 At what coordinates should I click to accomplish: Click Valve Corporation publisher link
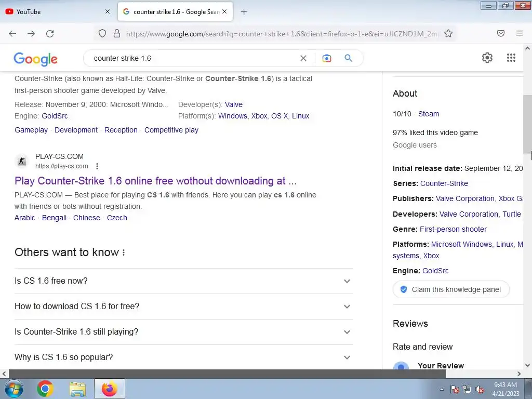point(465,199)
